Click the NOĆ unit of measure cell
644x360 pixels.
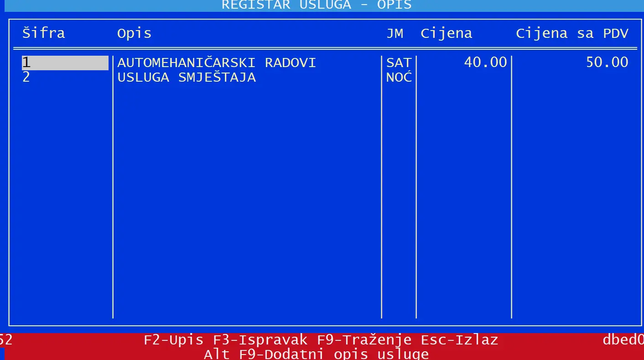[x=399, y=77]
